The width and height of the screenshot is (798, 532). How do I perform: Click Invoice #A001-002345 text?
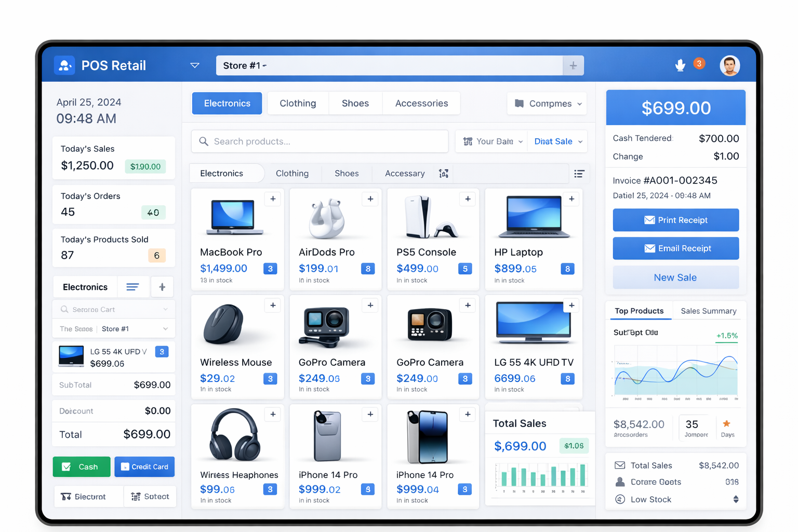[665, 180]
